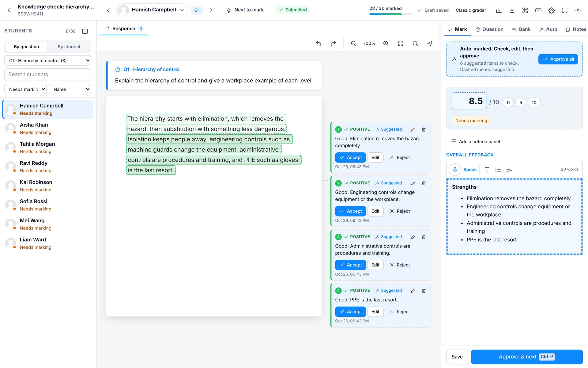The width and height of the screenshot is (588, 368).
Task: Open the Q1 Hierarchy of control dropdown
Action: (x=48, y=60)
